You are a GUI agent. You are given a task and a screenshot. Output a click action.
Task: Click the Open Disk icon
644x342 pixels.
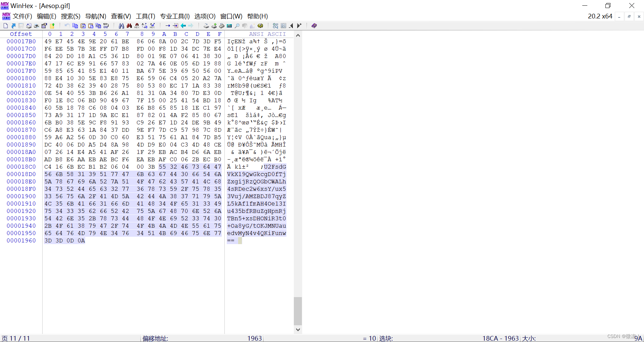coord(206,25)
